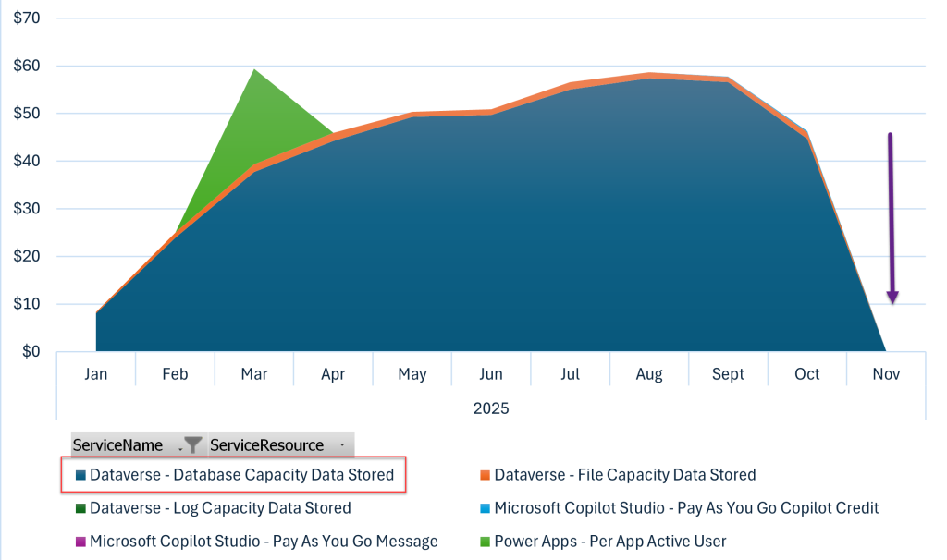This screenshot has height=560, width=947.
Task: Select legend entry Dataverse - Database Capacity Data Stored
Action: (x=241, y=475)
